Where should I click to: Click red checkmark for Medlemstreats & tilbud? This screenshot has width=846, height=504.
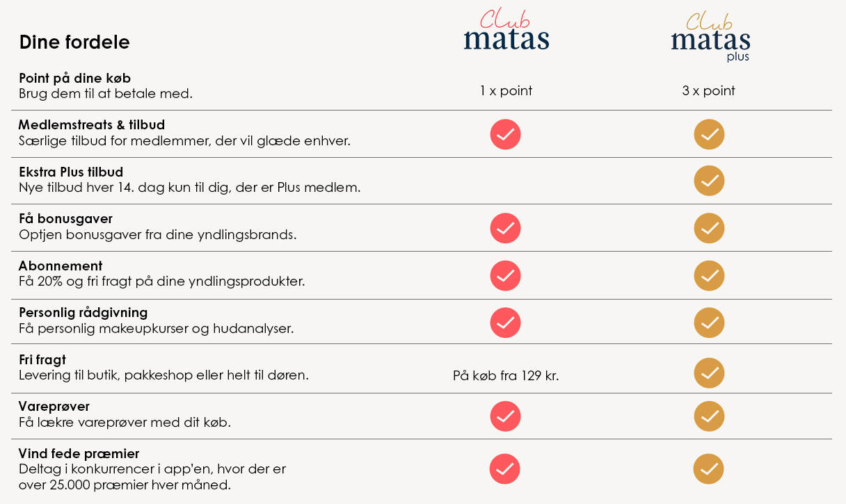[x=505, y=134]
